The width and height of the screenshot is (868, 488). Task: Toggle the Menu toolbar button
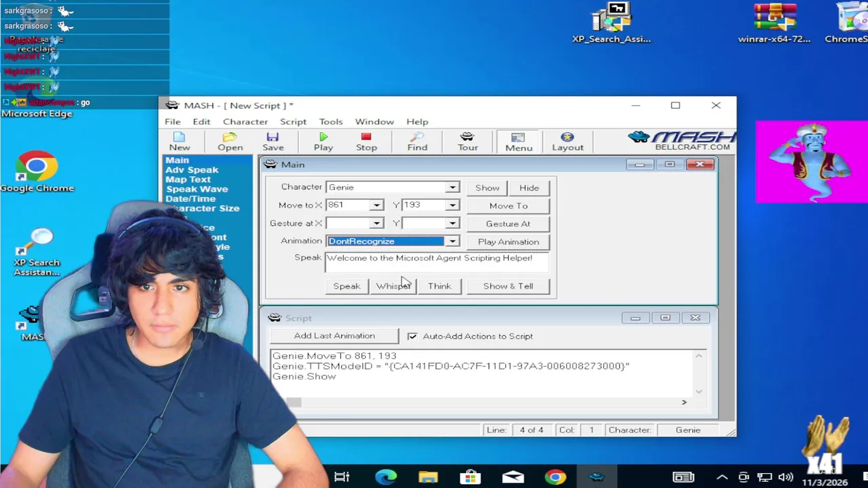pyautogui.click(x=519, y=142)
